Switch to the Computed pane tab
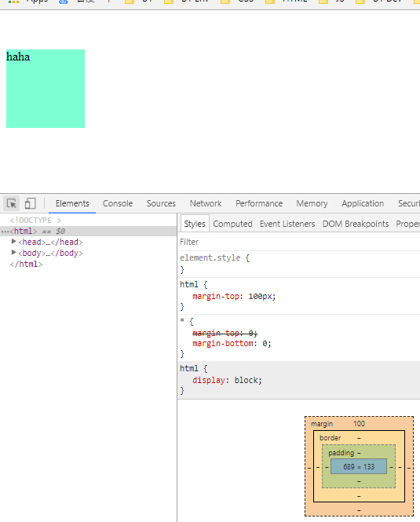This screenshot has width=420, height=522. pyautogui.click(x=232, y=224)
